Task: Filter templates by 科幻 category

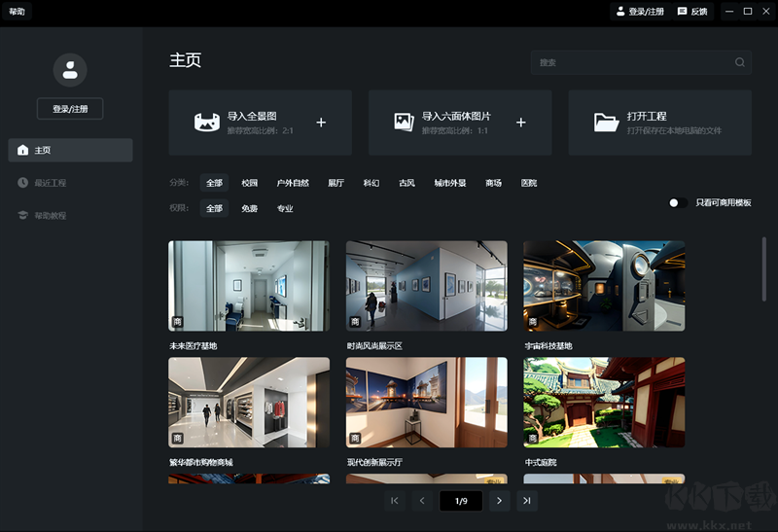Action: click(x=371, y=183)
